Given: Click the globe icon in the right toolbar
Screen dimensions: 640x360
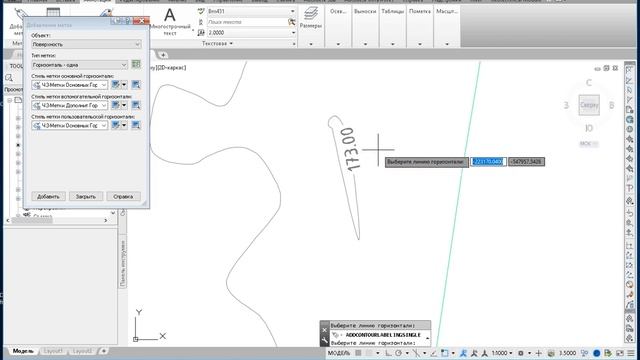Looking at the screenshot, I should click(x=629, y=120).
